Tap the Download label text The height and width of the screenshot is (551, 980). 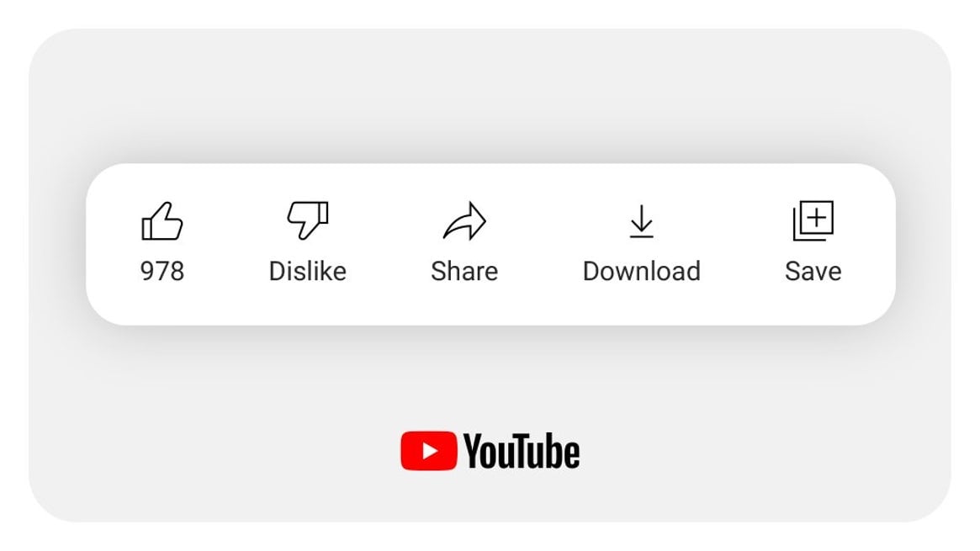(641, 271)
